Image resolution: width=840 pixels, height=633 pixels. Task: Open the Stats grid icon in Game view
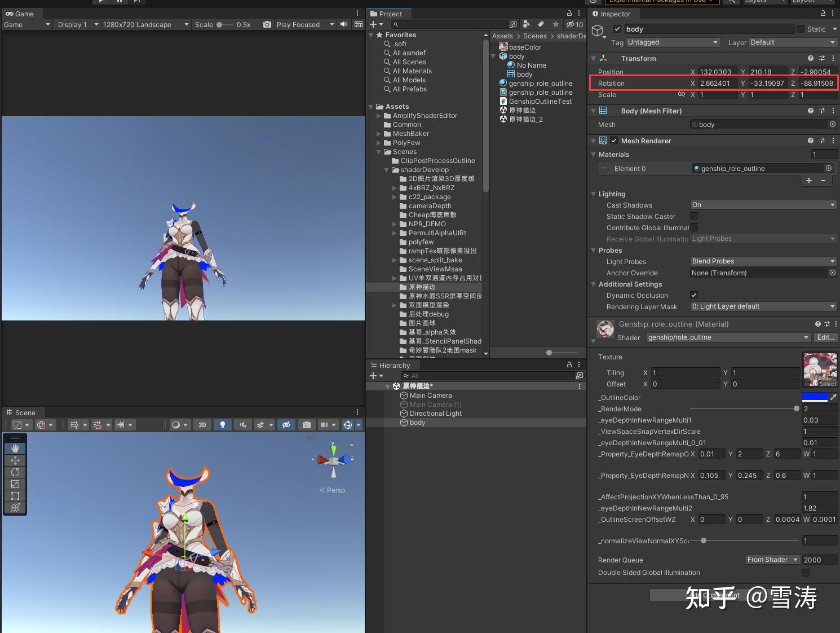359,24
